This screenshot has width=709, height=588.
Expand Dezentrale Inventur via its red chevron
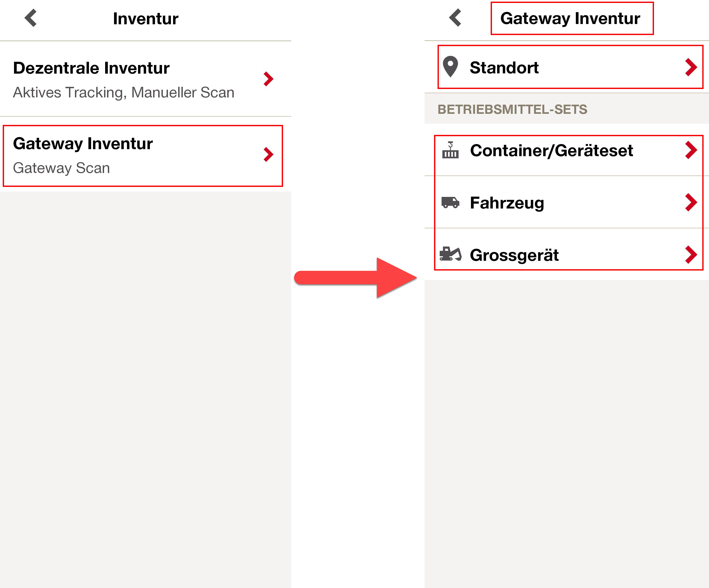coord(269,79)
